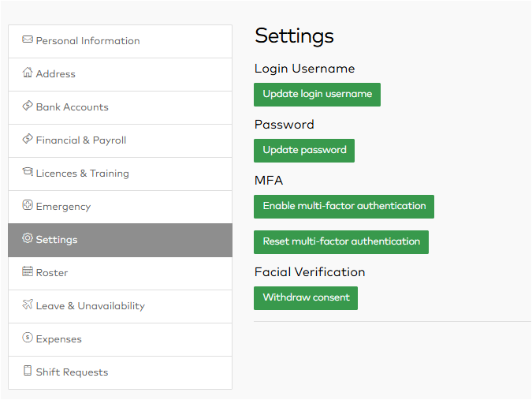Click the gear icon in Settings row
Screen dimensions: 532x400
click(28, 238)
